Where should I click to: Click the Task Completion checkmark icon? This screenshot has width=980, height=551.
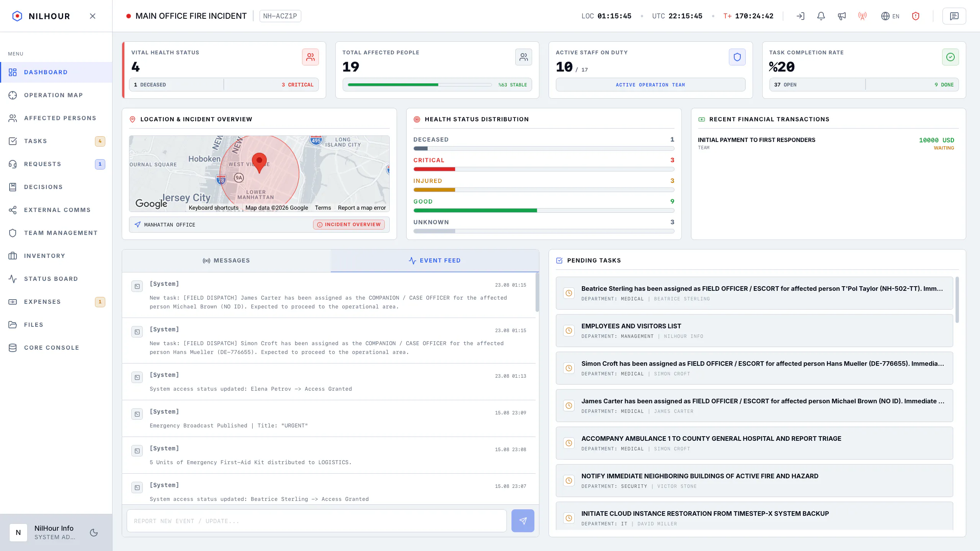click(x=951, y=57)
